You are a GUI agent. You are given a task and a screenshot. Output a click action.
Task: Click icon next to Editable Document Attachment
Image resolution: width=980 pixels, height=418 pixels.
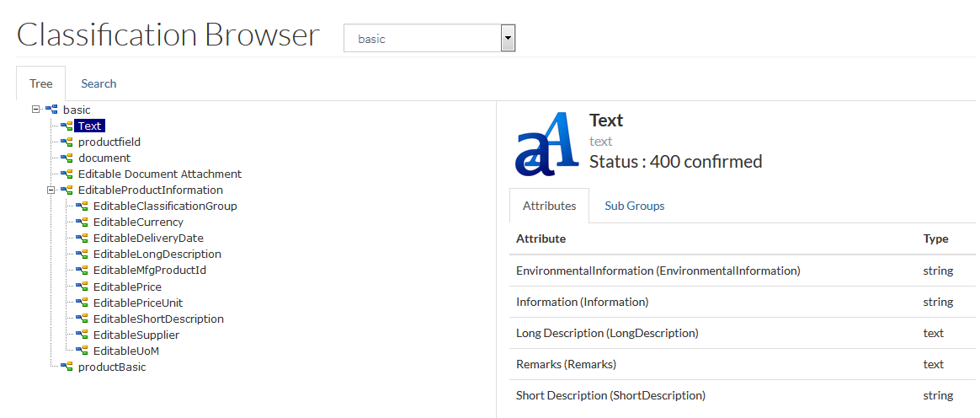[x=67, y=174]
